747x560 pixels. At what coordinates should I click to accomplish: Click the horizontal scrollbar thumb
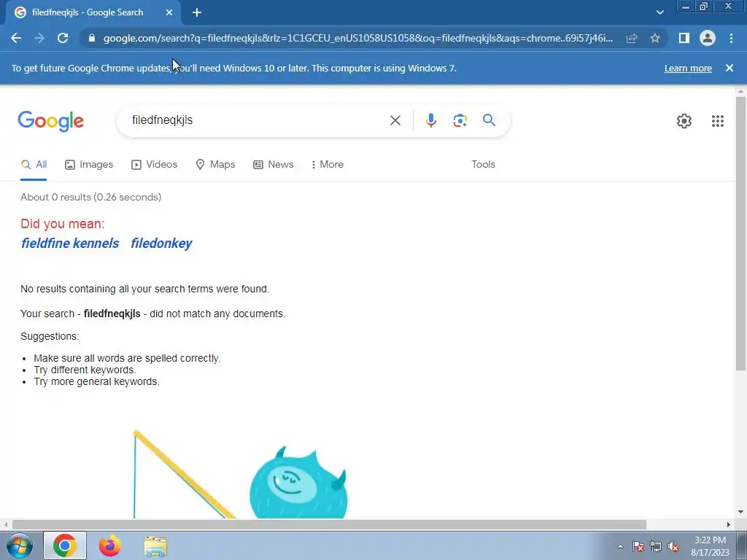[329, 524]
